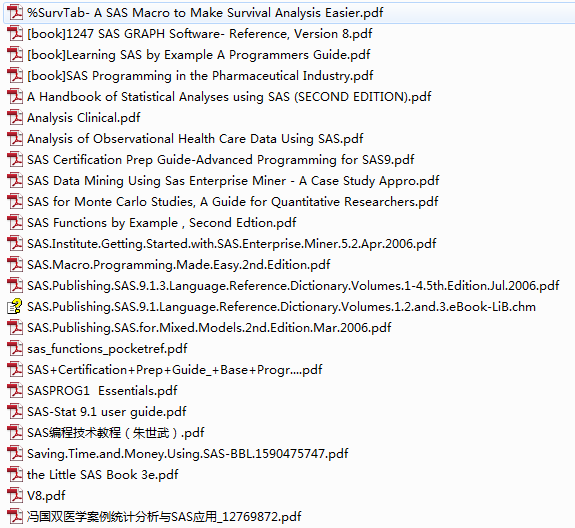
Task: Click PDF icon of SAS编程技术教程 file
Action: [x=15, y=433]
